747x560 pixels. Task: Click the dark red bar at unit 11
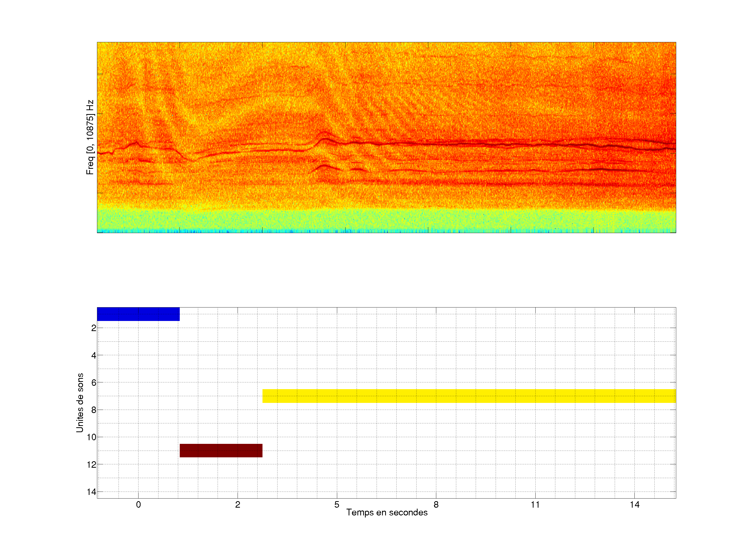tap(221, 450)
